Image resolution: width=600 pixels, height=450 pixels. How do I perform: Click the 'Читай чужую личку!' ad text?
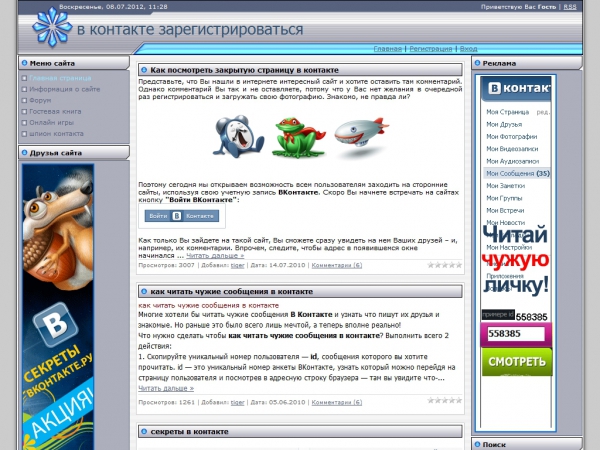pos(515,260)
